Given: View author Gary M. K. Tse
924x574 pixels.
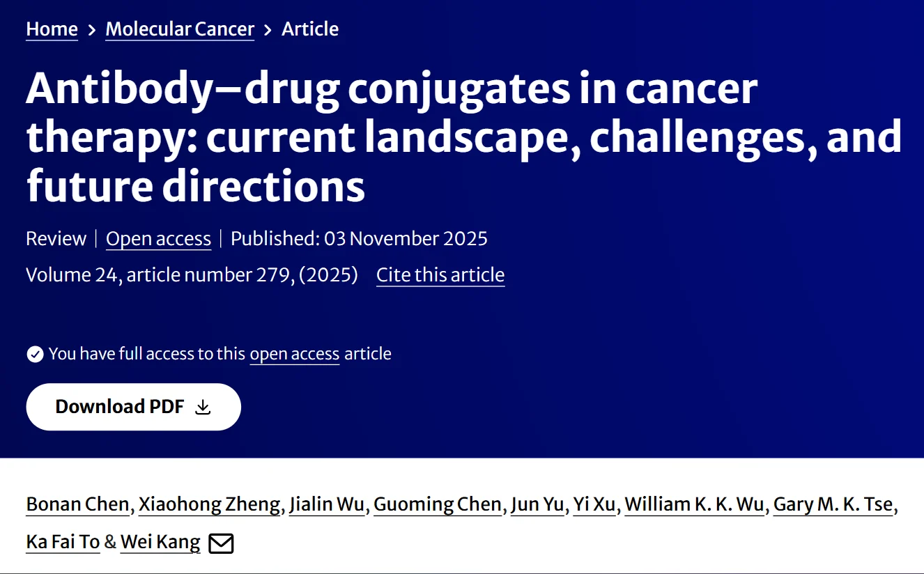Looking at the screenshot, I should click(x=833, y=504).
